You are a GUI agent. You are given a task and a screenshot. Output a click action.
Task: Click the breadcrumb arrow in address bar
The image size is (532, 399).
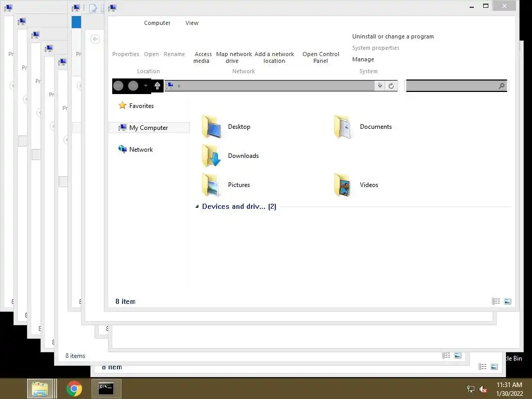tap(179, 86)
